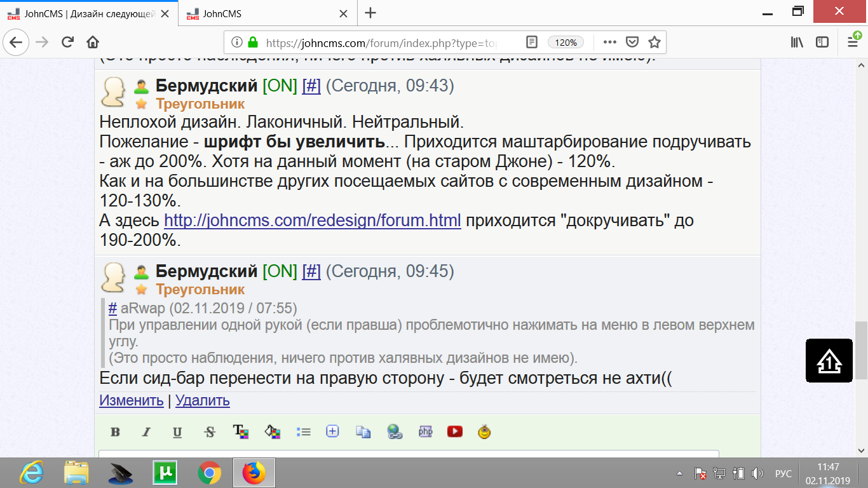Bookmark this page with the star

tap(654, 43)
